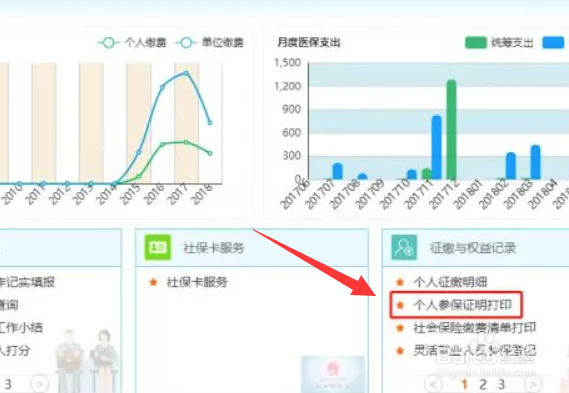Viewport: 569px width, 393px height.
Task: Click the teal 征缴与权益记录 person icon
Action: click(x=404, y=247)
